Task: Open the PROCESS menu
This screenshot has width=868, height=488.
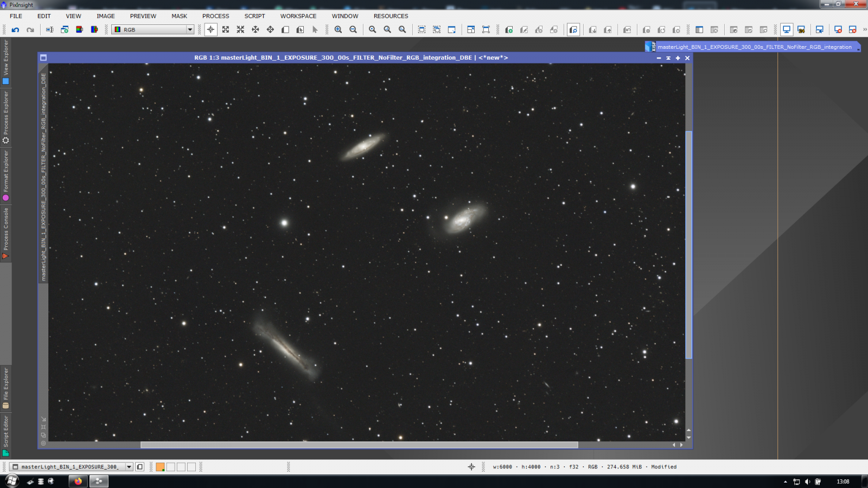Action: click(216, 16)
